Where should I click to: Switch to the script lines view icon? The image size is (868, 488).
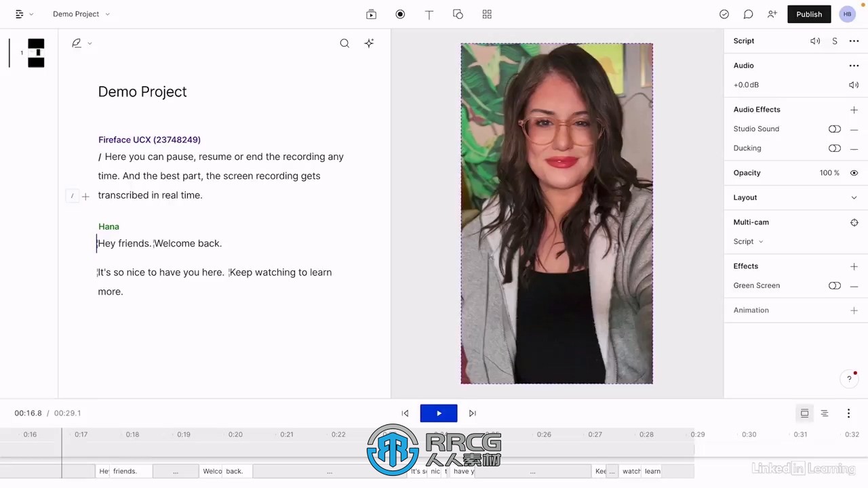tap(825, 413)
